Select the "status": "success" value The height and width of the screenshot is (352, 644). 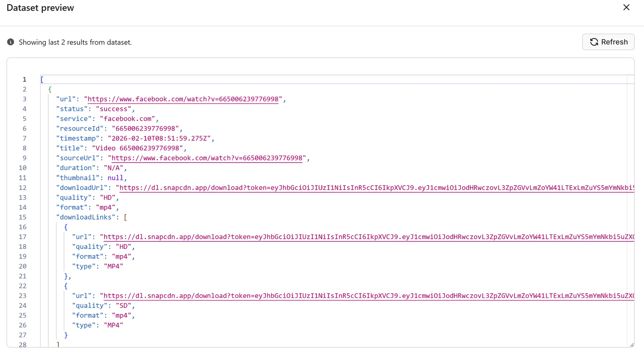click(x=114, y=109)
